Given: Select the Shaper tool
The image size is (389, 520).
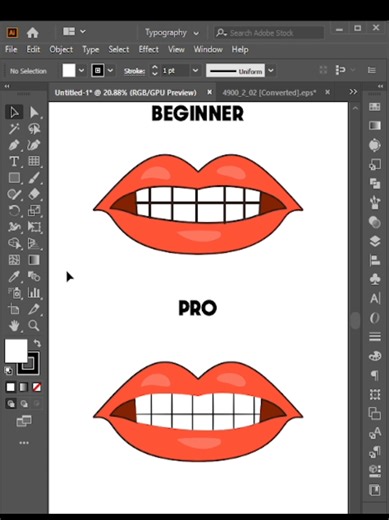Looking at the screenshot, I should [x=14, y=194].
